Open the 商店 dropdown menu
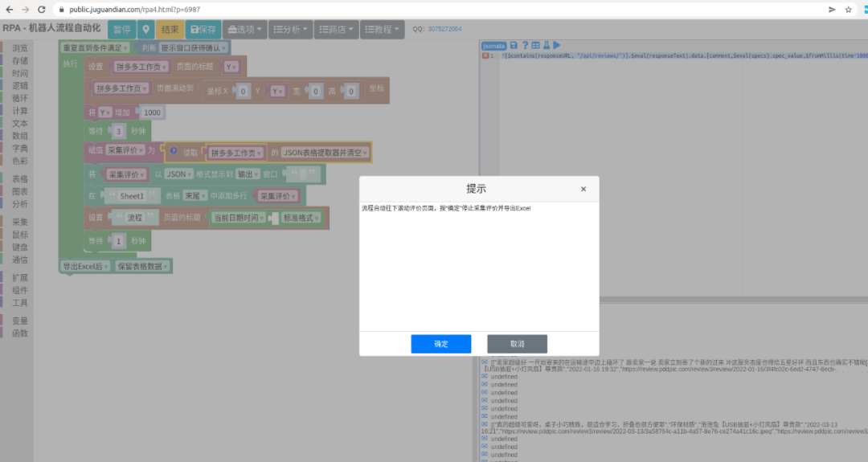Image resolution: width=868 pixels, height=462 pixels. click(x=336, y=29)
